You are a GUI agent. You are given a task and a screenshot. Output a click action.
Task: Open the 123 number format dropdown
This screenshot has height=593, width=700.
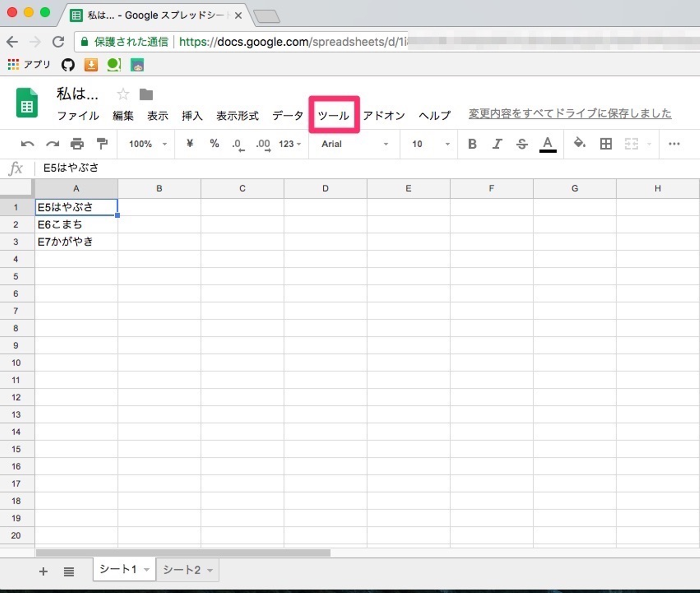pos(290,144)
